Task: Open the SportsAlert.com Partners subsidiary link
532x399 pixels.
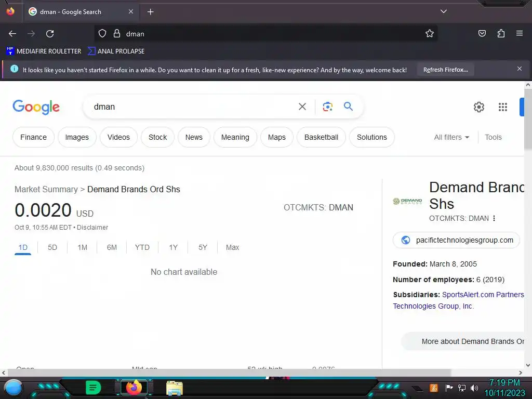Action: 483,295
